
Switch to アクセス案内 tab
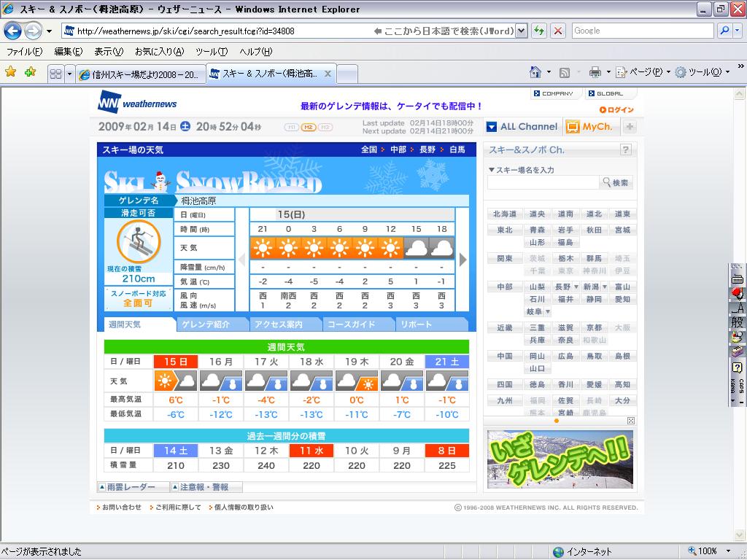(x=285, y=324)
